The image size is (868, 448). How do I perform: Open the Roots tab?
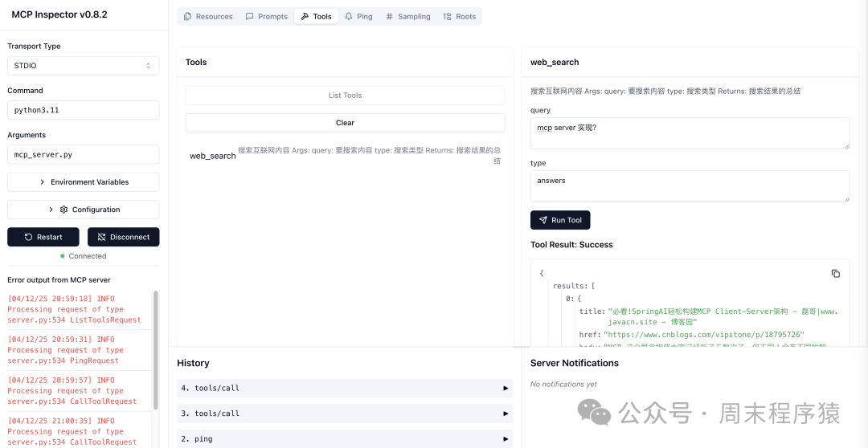pos(460,17)
